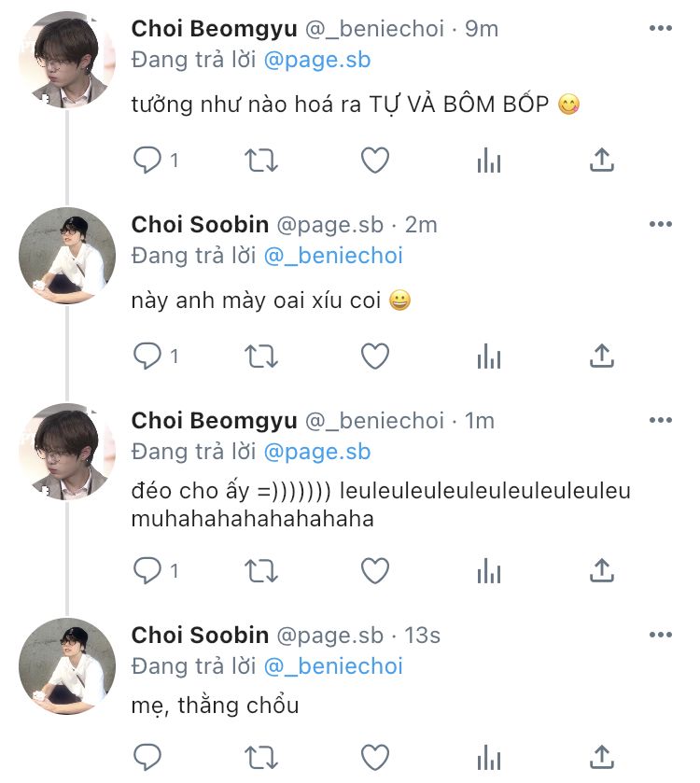Viewport: 700px width, 783px height.
Task: Open more options on Soobin's 2m tweet
Action: [x=660, y=225]
